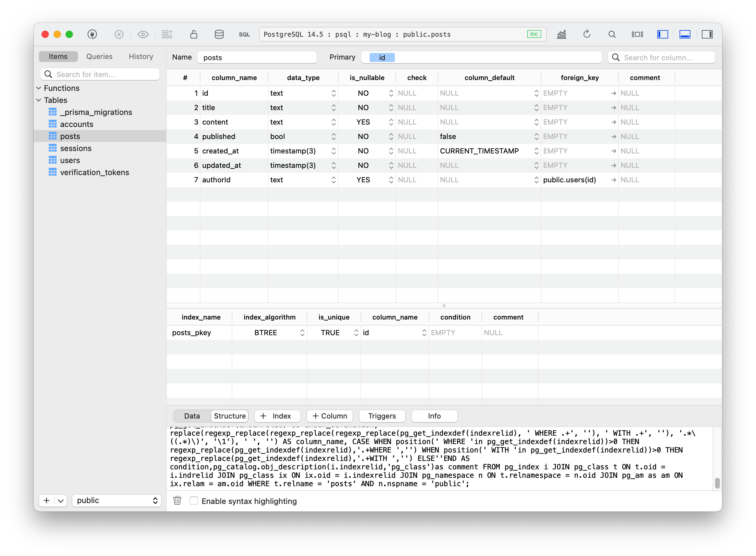This screenshot has height=556, width=756.
Task: Collapse the Functions group
Action: (x=39, y=88)
